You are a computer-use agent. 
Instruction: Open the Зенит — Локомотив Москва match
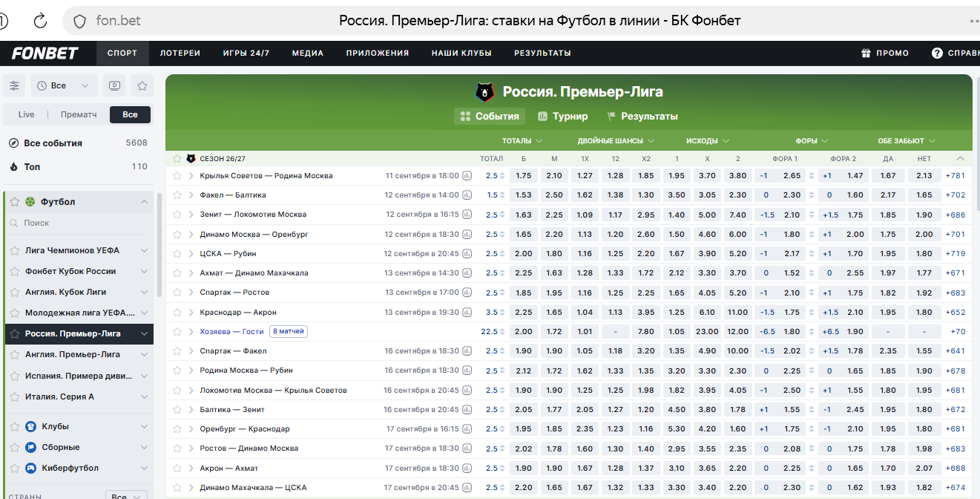253,215
